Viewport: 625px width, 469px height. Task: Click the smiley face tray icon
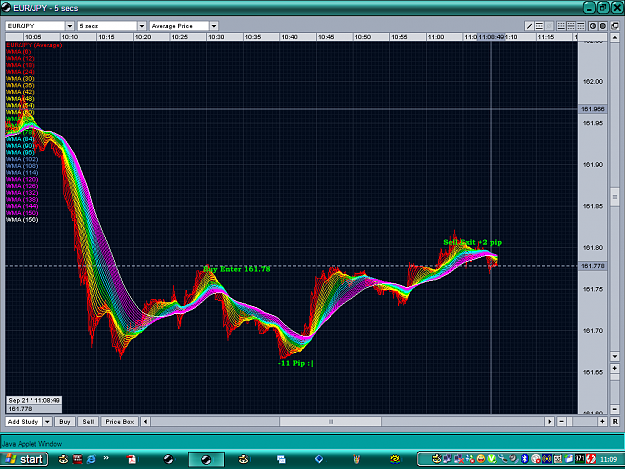tap(481, 459)
